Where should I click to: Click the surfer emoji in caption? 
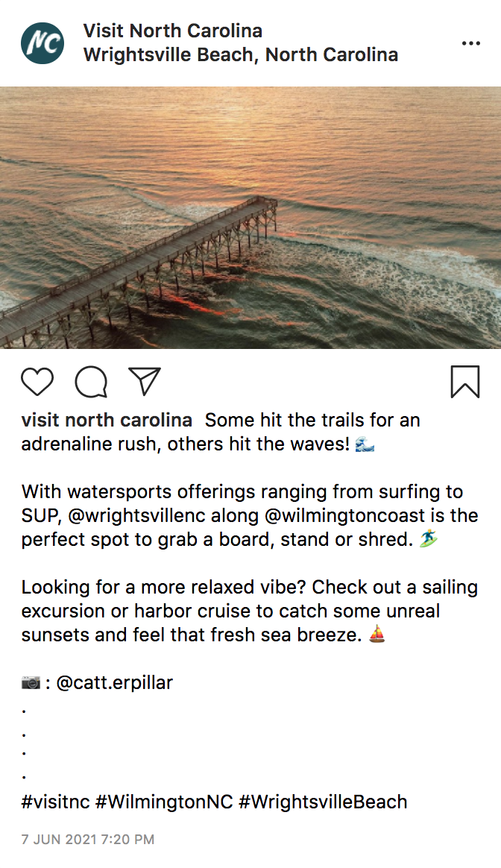pos(429,540)
